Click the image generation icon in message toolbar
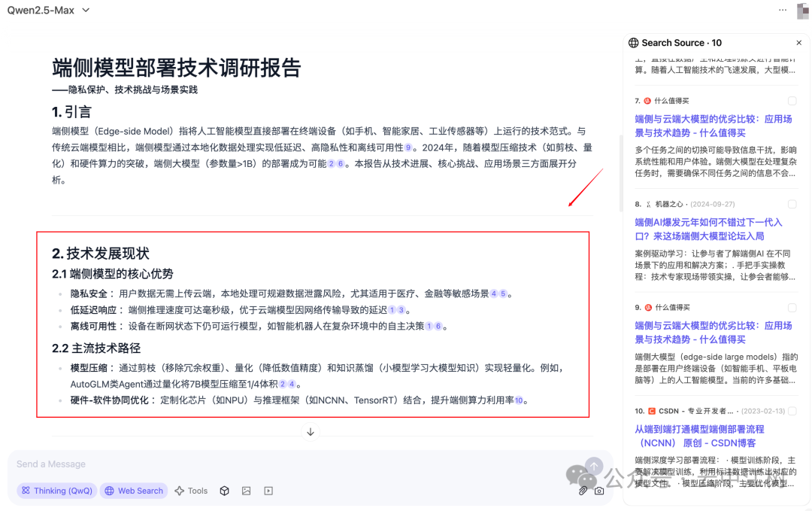 [x=247, y=490]
